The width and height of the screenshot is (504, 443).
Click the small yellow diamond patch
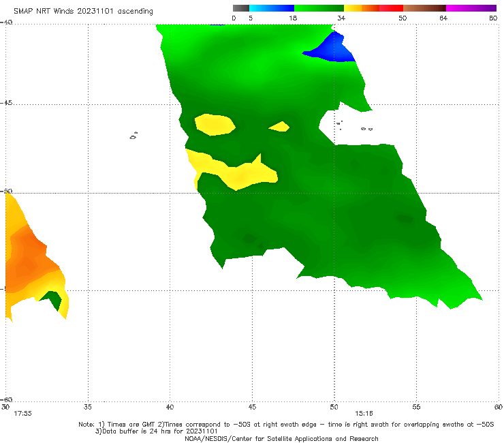[x=279, y=127]
